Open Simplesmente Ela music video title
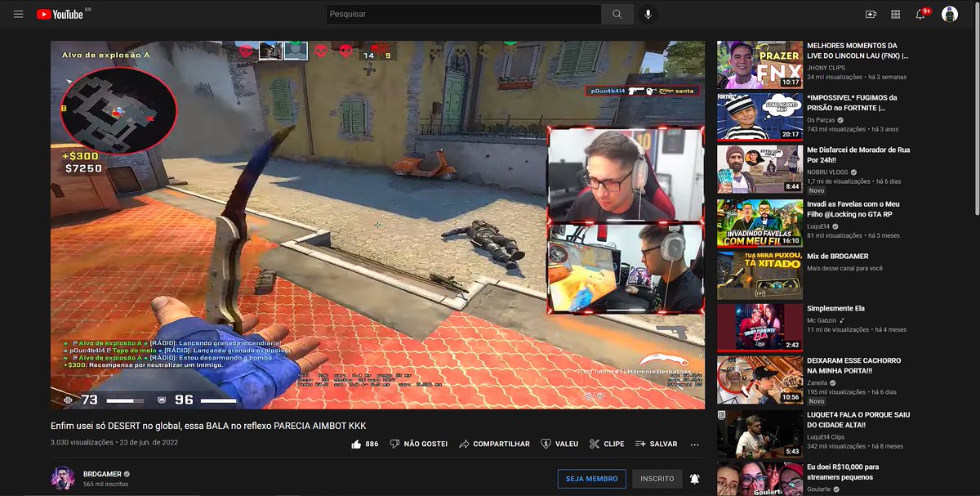 pyautogui.click(x=835, y=308)
